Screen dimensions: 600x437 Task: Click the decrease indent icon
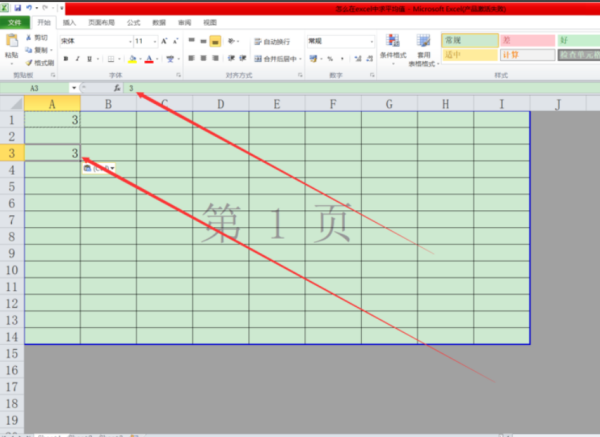[231, 58]
